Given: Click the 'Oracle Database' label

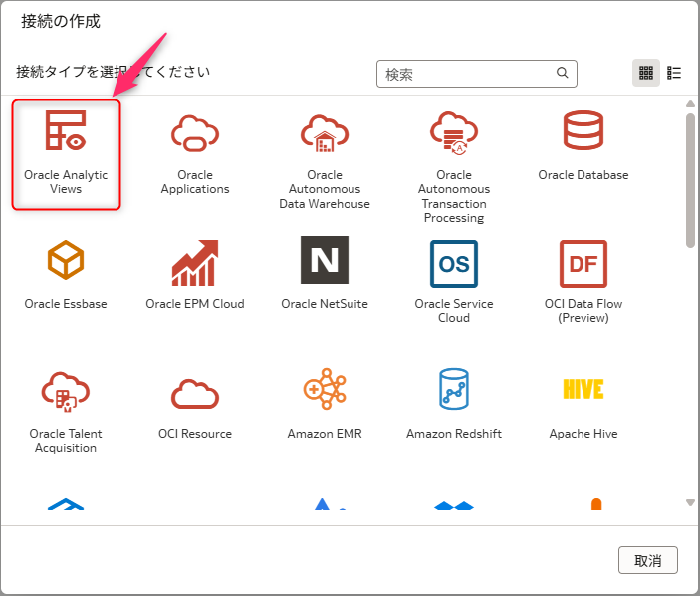Looking at the screenshot, I should tap(583, 175).
